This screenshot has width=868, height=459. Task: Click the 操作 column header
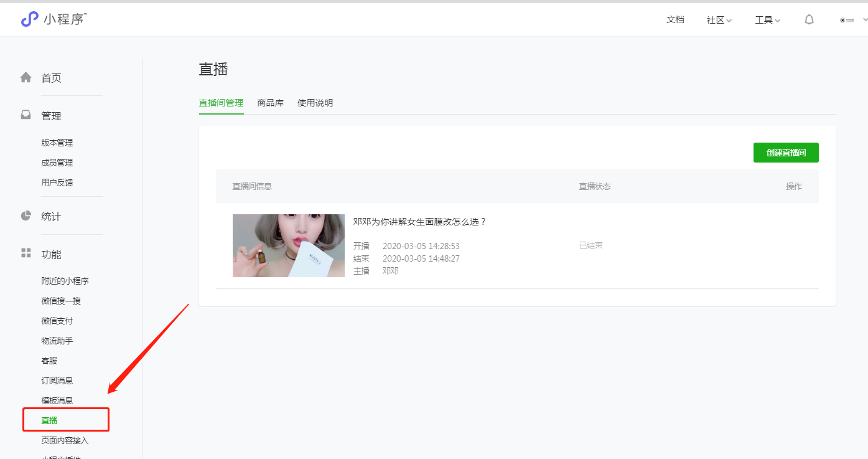(794, 186)
